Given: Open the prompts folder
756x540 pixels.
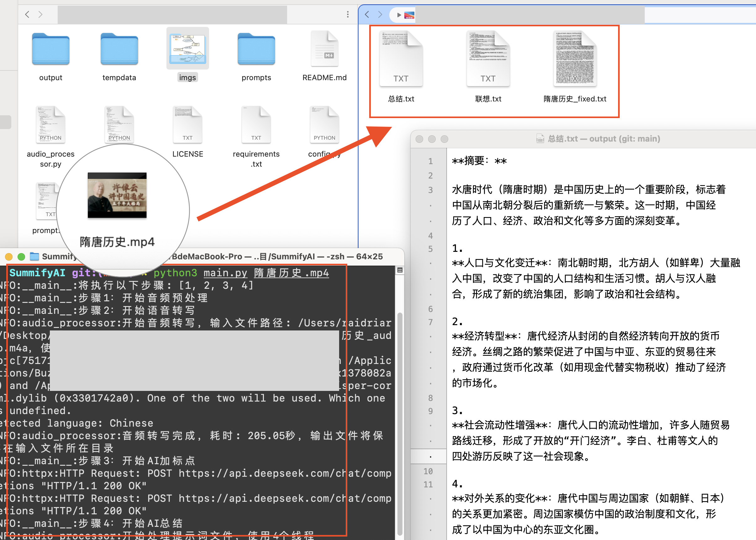Looking at the screenshot, I should coord(256,49).
